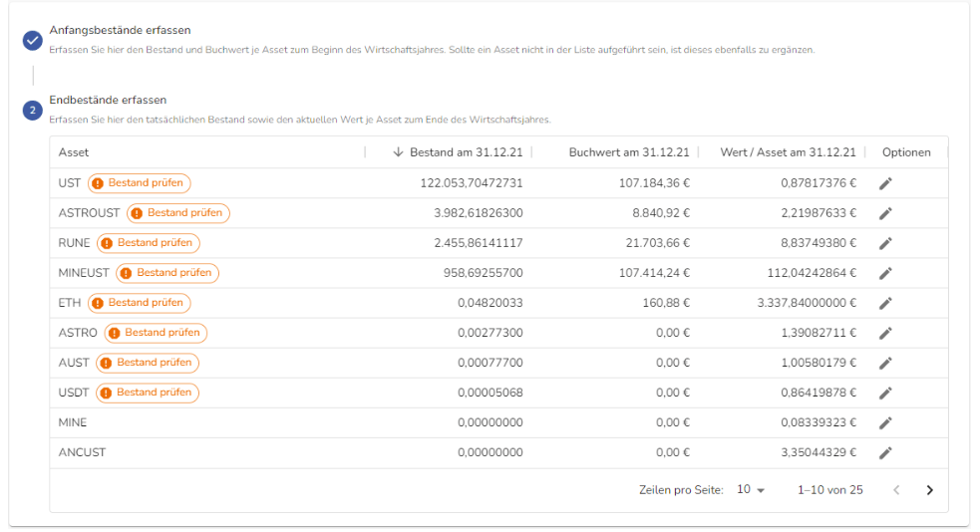Select RUNE stock value 2.455,86141117

pyautogui.click(x=479, y=243)
